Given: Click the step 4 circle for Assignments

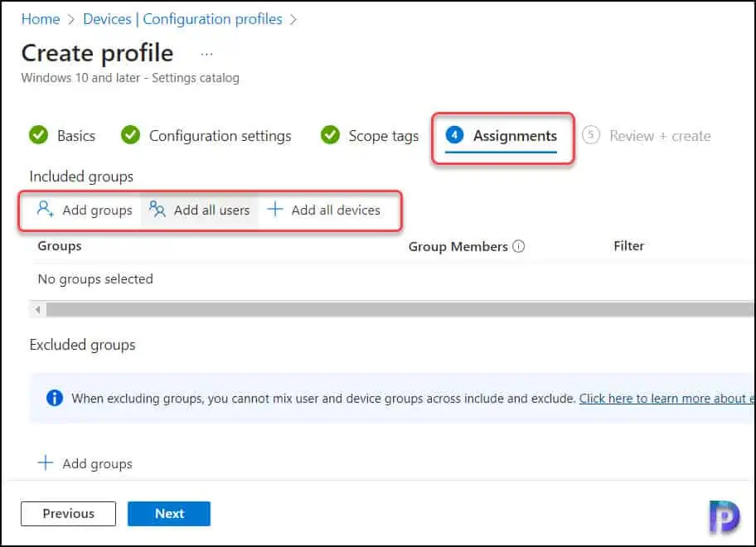Looking at the screenshot, I should pos(454,135).
